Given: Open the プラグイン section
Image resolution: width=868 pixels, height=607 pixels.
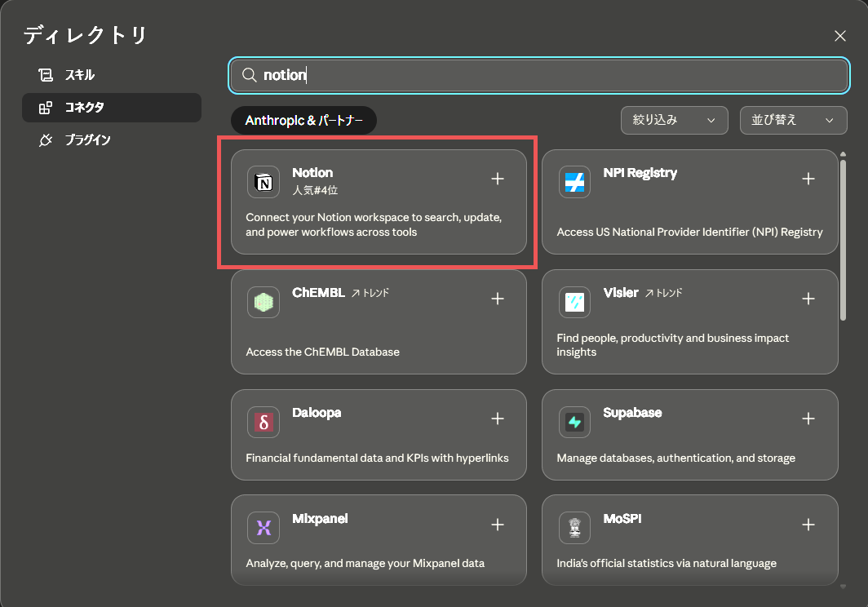Looking at the screenshot, I should click(x=86, y=140).
